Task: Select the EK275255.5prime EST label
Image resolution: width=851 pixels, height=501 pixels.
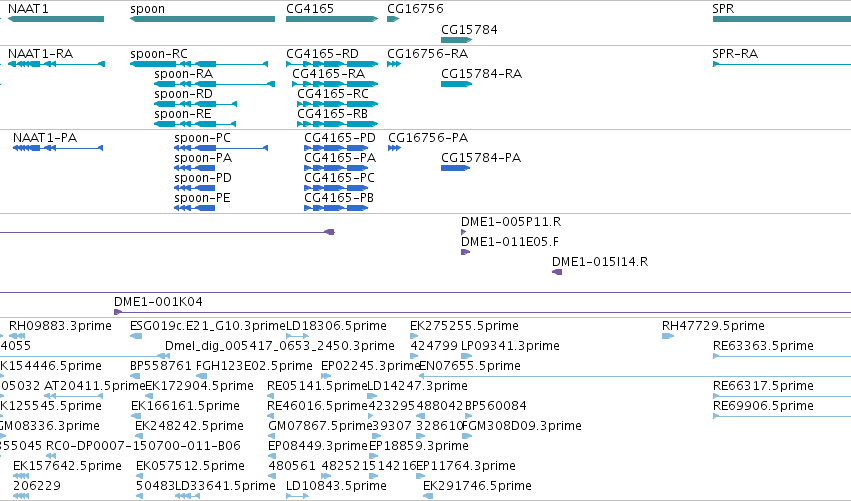Action: [464, 326]
